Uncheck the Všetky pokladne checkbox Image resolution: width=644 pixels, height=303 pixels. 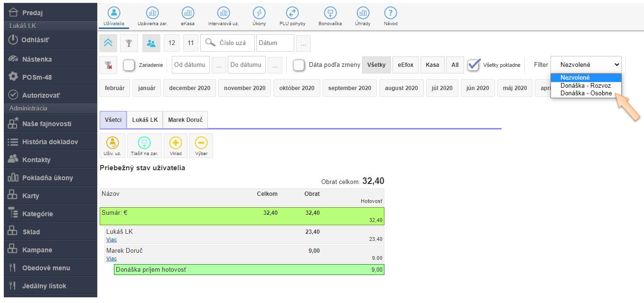[474, 65]
